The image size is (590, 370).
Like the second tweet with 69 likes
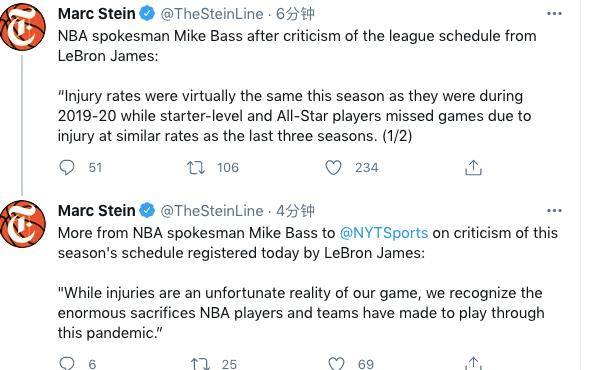[x=336, y=364]
